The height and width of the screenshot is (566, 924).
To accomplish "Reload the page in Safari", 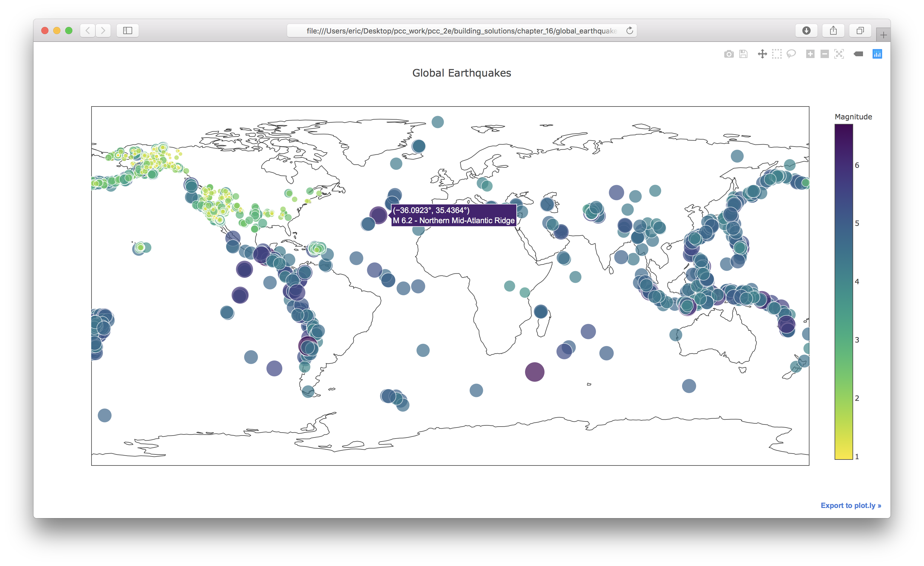I will [630, 31].
